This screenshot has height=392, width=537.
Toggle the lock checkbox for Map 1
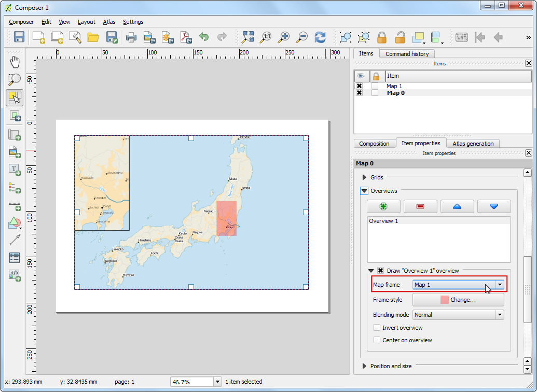(375, 86)
